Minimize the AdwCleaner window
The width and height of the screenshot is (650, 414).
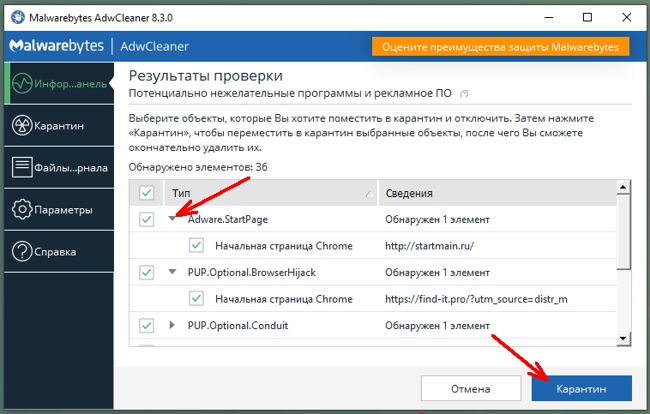(548, 17)
